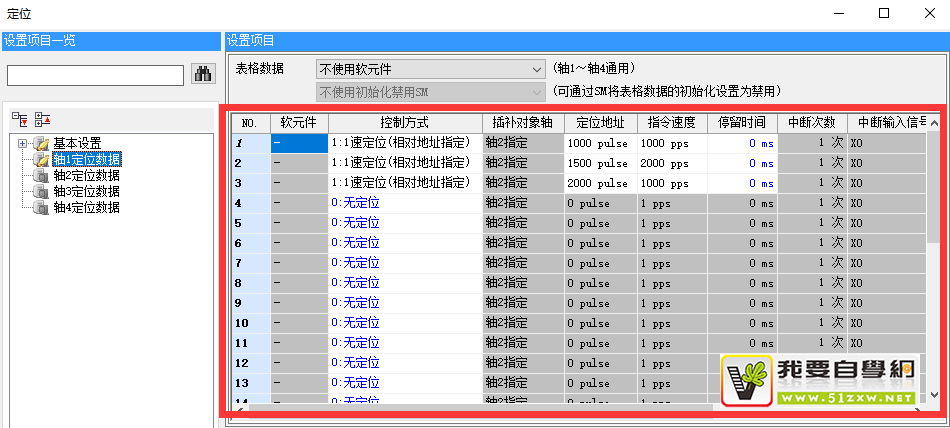The image size is (950, 428).
Task: Open the 不使用软元件 table data dropdown
Action: click(x=430, y=69)
